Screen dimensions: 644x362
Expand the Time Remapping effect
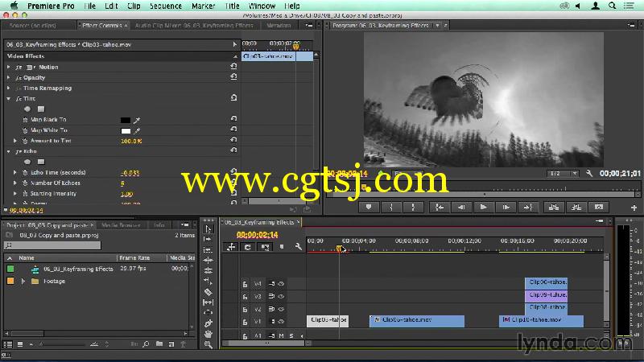[x=9, y=88]
